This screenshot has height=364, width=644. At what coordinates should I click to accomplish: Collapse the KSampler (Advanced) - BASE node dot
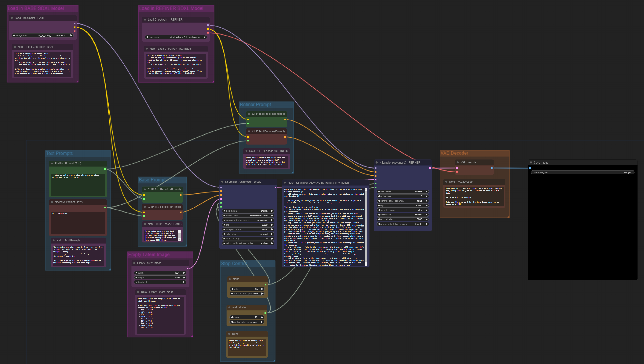(222, 182)
